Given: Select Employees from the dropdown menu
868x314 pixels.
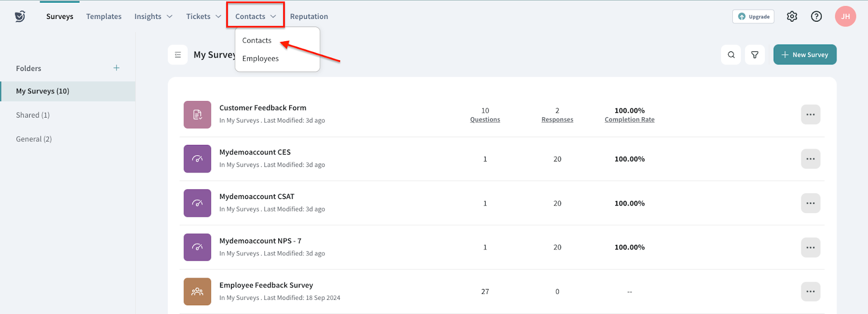Looking at the screenshot, I should coord(260,59).
